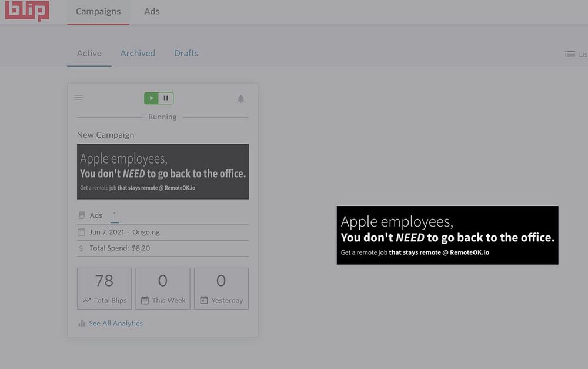Open the ad thumbnail in campaign card
Viewport: 588px width, 369px height.
coord(163,171)
